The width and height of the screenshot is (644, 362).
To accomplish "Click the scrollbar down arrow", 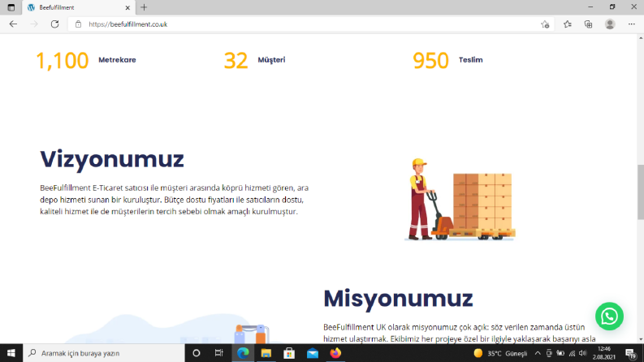I will click(x=640, y=340).
